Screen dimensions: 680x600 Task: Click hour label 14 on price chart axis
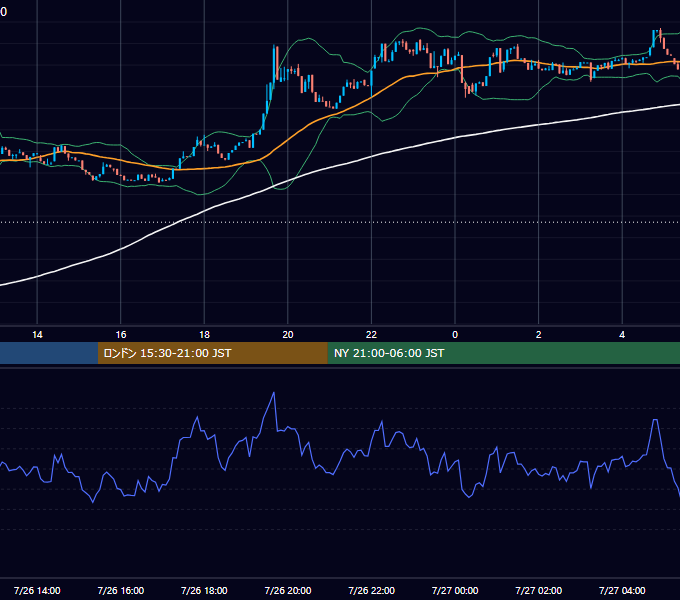pos(37,335)
